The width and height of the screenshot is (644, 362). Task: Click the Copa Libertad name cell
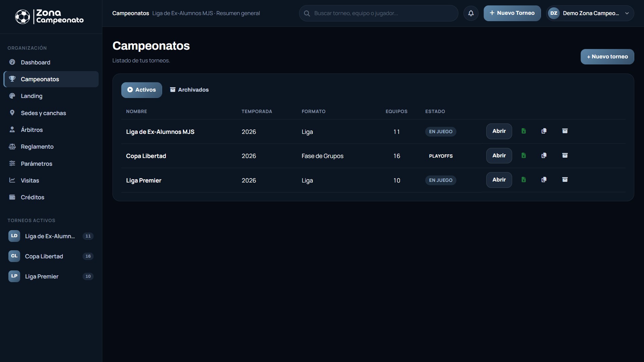click(146, 156)
